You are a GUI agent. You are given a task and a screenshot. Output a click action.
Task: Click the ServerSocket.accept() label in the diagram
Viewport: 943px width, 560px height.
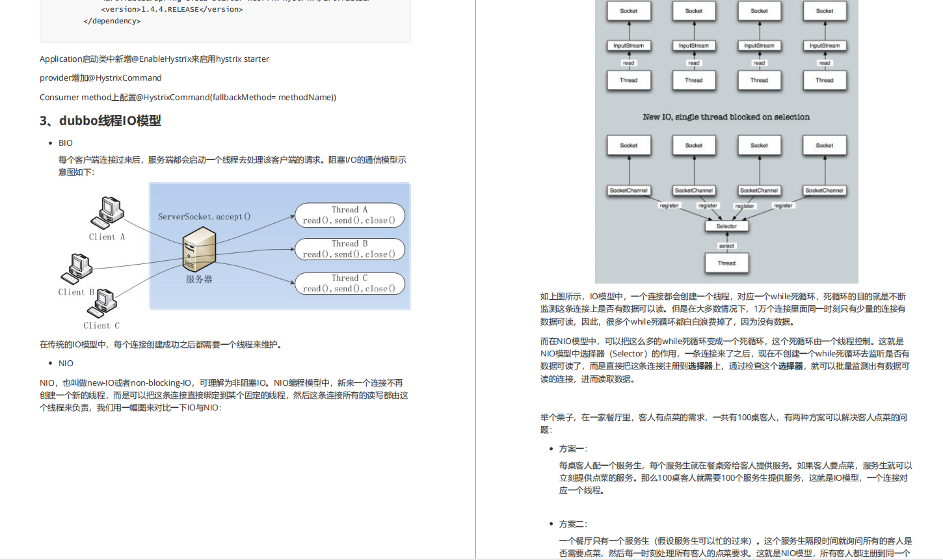point(204,217)
